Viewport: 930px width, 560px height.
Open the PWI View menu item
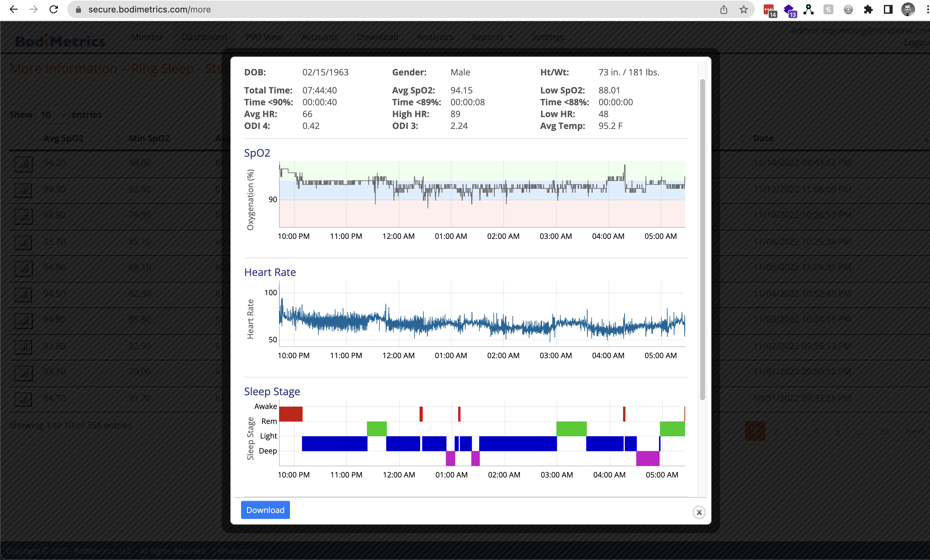pos(264,37)
